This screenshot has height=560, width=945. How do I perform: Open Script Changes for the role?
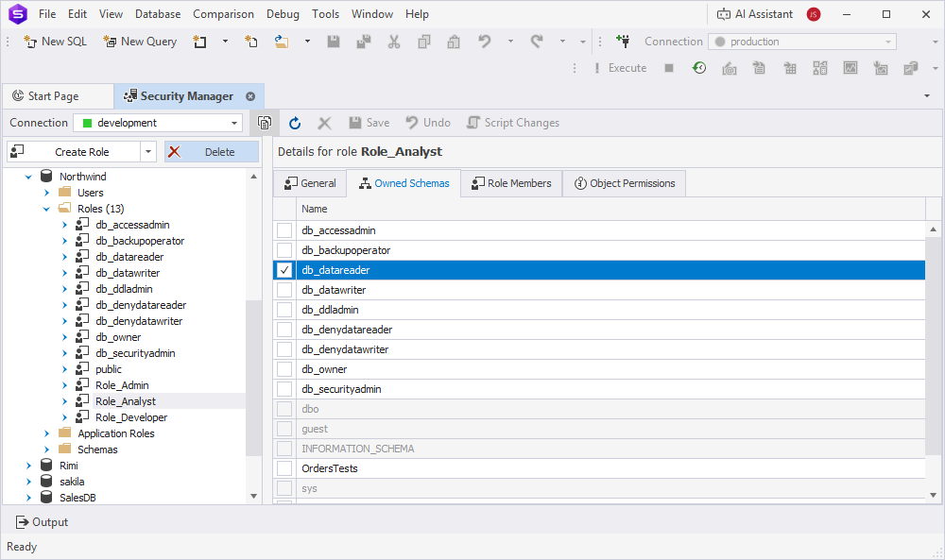click(x=513, y=122)
